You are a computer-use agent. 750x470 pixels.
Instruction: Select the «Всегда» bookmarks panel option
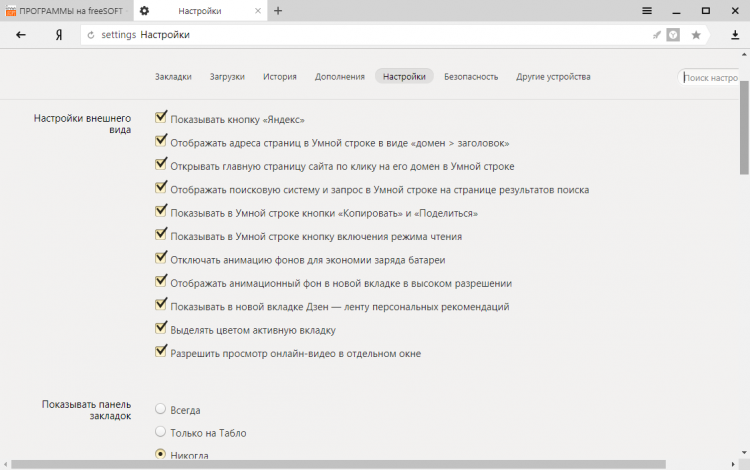click(x=160, y=409)
